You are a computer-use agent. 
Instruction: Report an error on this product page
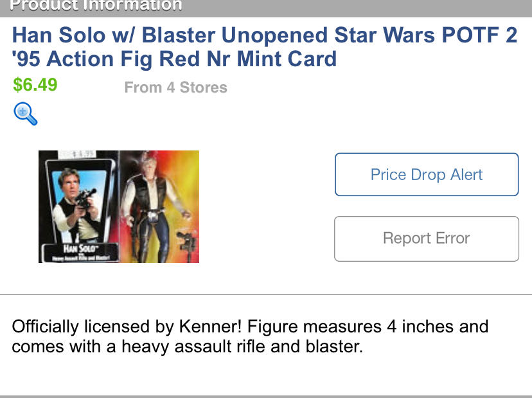pyautogui.click(x=426, y=239)
